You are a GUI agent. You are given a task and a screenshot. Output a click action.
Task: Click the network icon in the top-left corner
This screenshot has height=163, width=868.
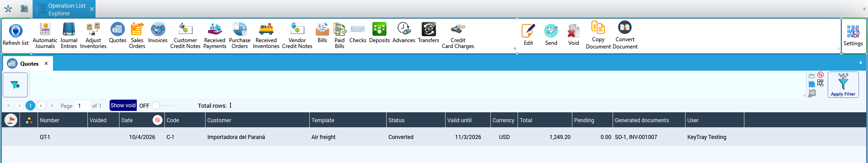click(8, 9)
